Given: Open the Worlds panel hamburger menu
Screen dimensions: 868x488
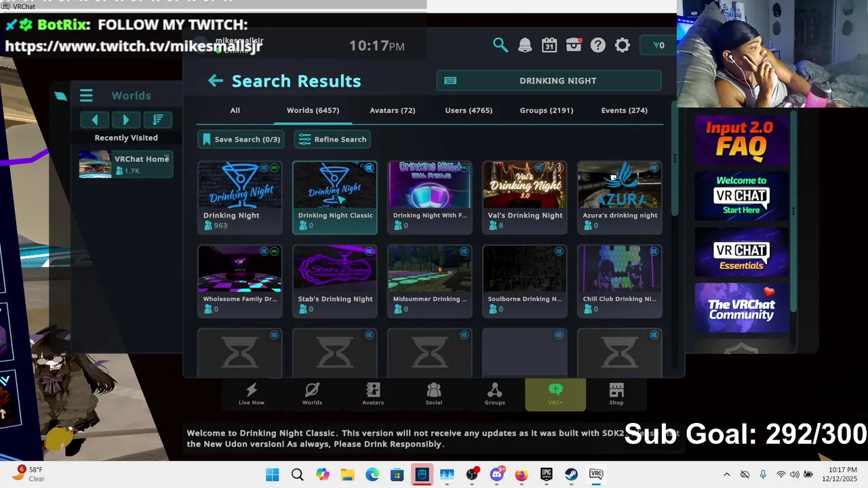Looking at the screenshot, I should [86, 96].
